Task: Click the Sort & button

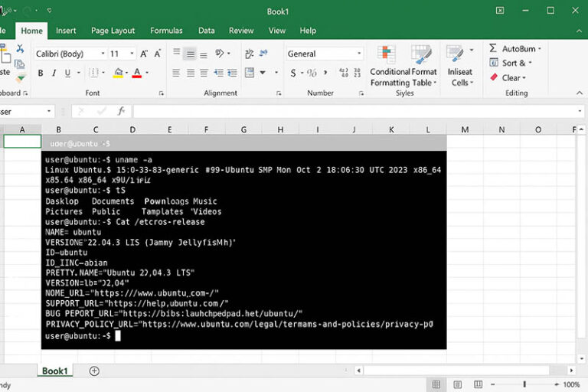Action: point(513,63)
